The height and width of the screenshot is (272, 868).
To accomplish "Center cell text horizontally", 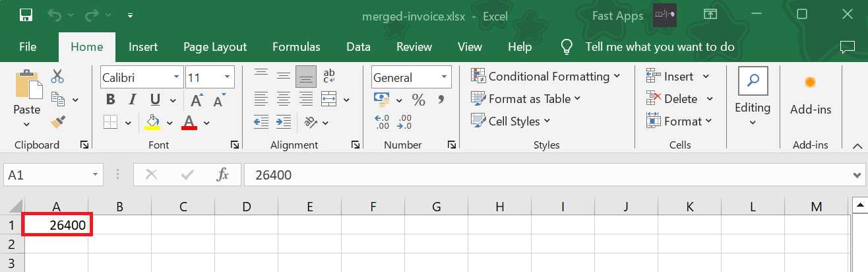I will tap(284, 99).
